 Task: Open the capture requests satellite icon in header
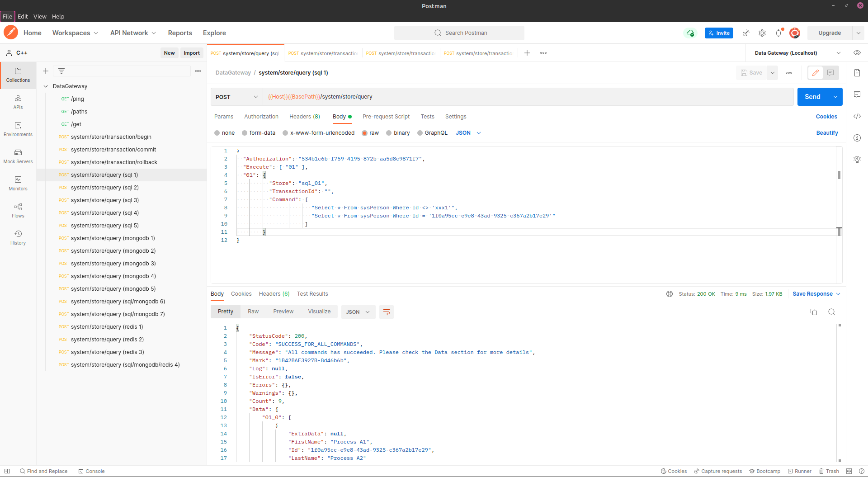click(746, 33)
